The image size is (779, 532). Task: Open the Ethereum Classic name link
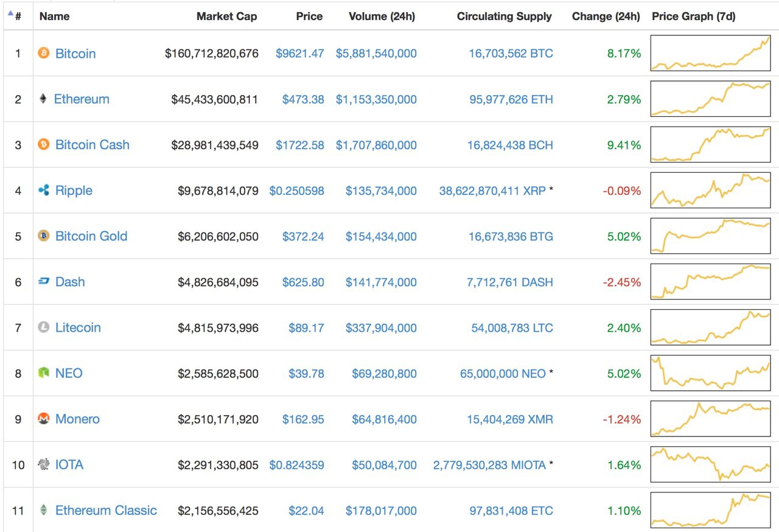pyautogui.click(x=106, y=510)
